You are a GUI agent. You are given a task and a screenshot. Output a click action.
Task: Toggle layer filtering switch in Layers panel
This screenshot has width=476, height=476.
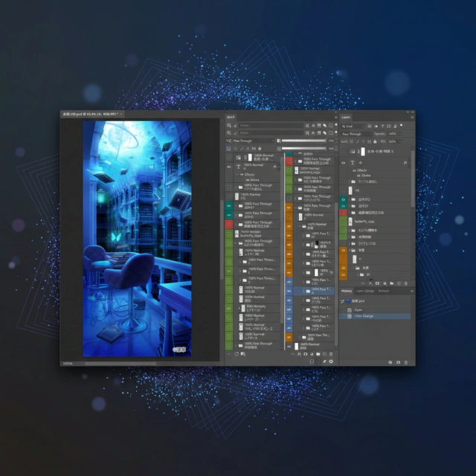[402, 125]
